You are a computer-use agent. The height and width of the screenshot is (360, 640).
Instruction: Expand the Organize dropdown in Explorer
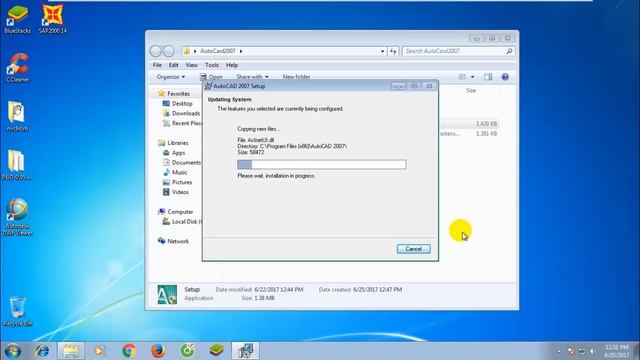point(171,77)
